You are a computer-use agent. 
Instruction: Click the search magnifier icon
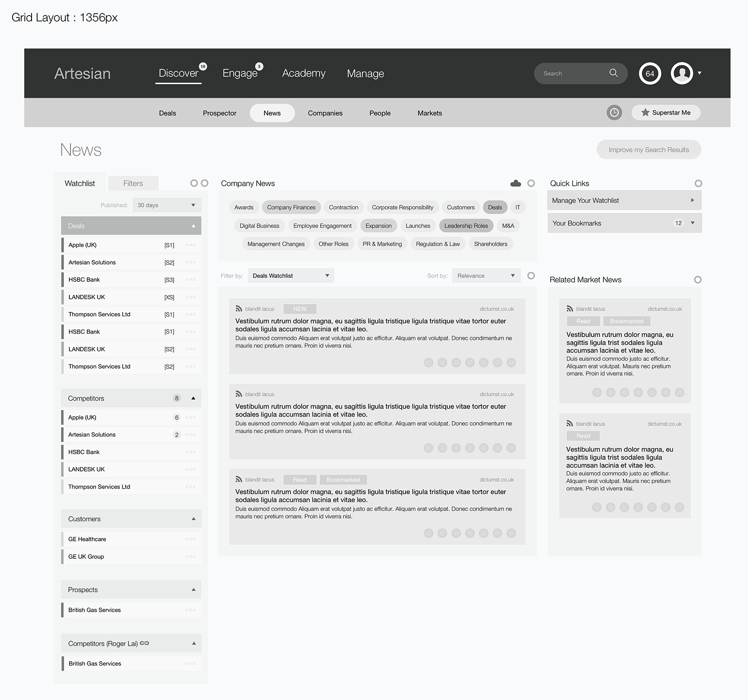pos(613,73)
